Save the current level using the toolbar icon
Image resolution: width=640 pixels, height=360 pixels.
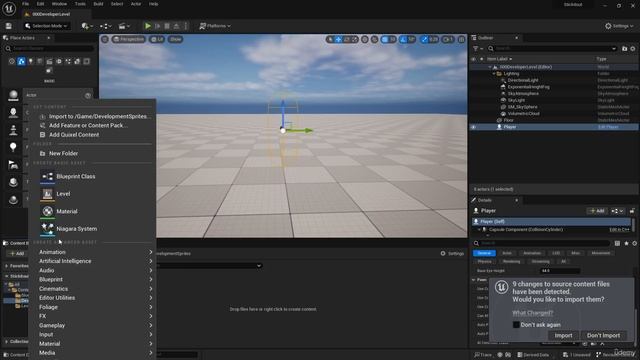(x=9, y=26)
